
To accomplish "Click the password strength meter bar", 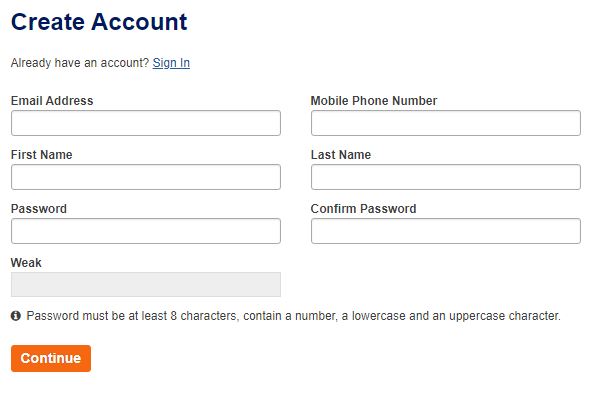I will click(x=146, y=284).
